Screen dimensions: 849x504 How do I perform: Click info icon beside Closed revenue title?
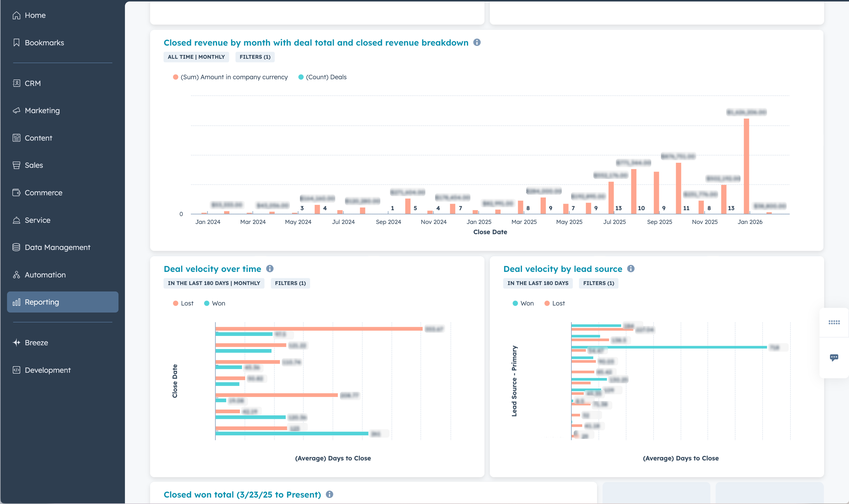[x=477, y=42]
